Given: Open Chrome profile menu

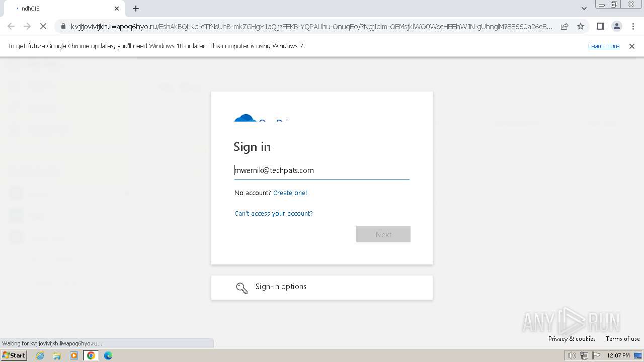Looking at the screenshot, I should coord(616,26).
